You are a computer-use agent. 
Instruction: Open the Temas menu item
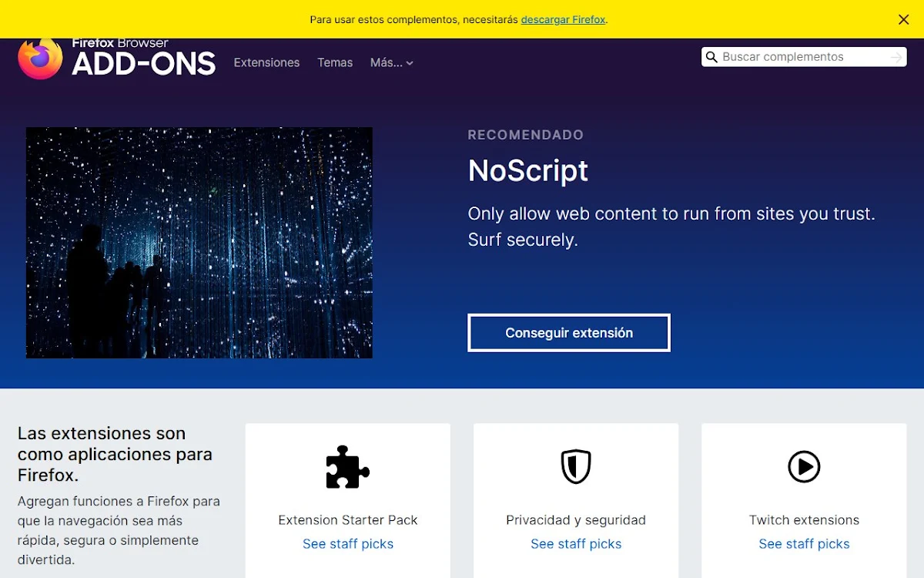click(x=335, y=62)
